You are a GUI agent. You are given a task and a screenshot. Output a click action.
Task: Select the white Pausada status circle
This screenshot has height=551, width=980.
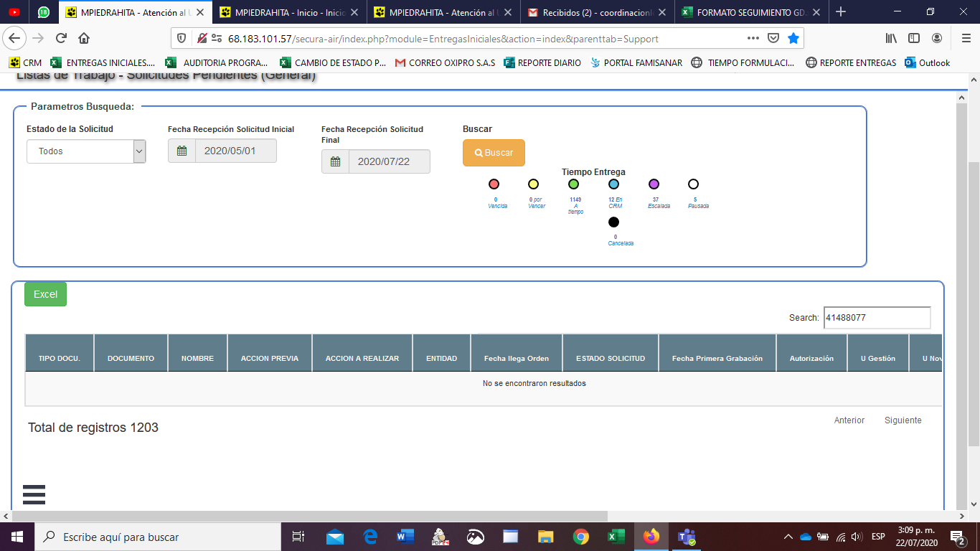coord(693,184)
